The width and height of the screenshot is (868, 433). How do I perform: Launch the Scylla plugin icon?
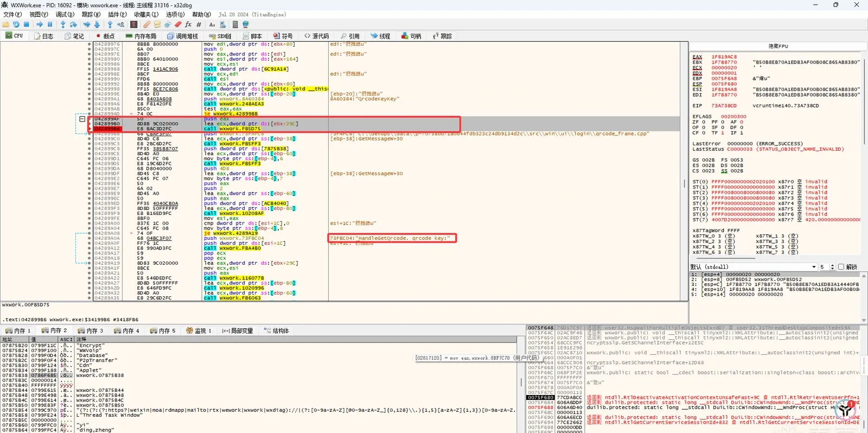[133, 24]
